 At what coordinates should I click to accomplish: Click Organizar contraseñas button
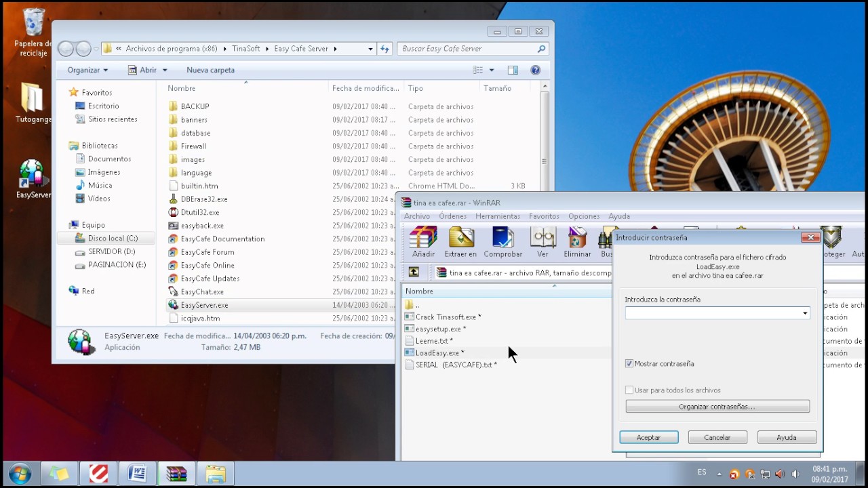[717, 407]
